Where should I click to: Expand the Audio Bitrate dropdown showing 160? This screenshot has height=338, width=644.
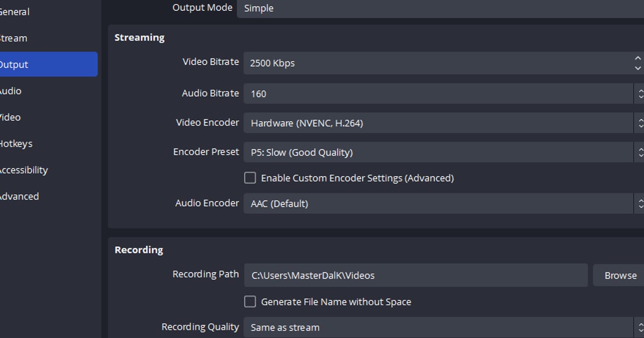point(444,94)
